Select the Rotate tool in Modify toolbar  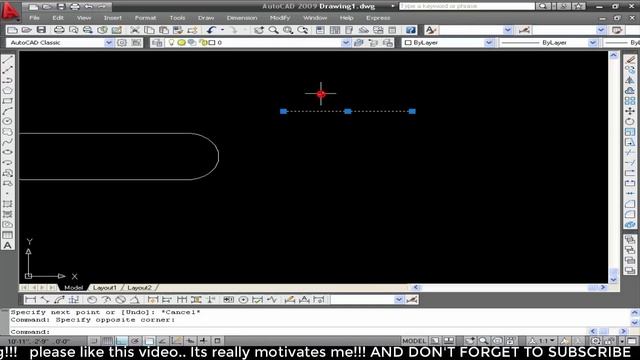coord(630,121)
